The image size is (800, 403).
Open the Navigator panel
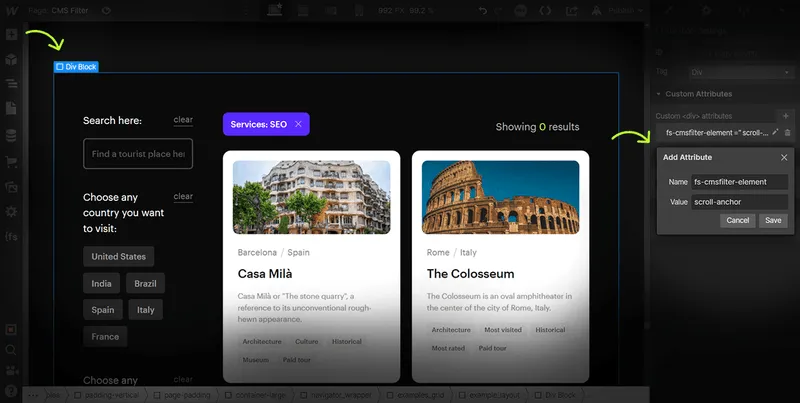point(11,84)
